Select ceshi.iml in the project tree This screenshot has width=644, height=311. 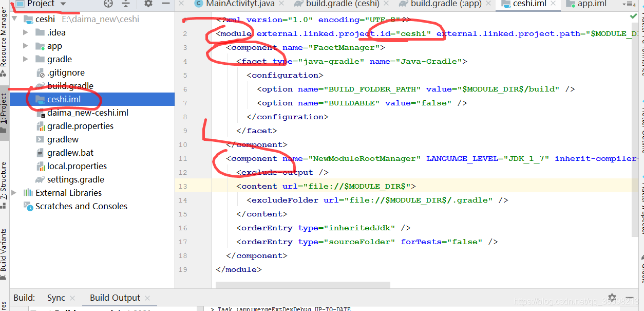click(x=64, y=99)
